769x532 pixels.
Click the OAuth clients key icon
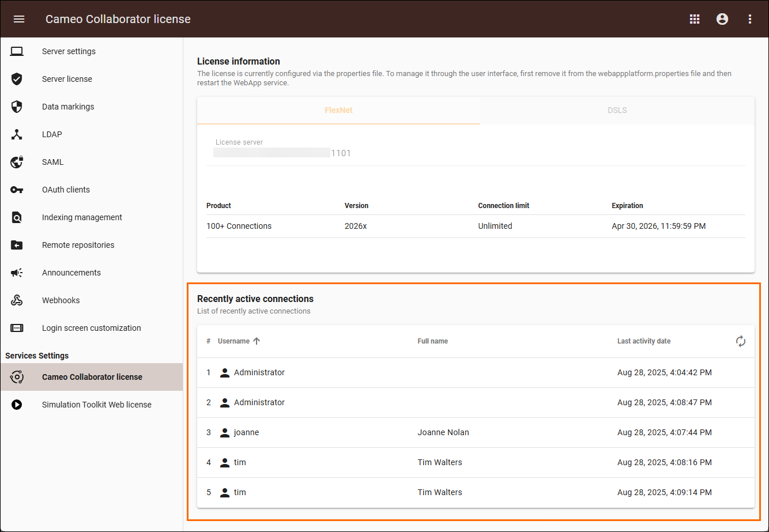(17, 190)
